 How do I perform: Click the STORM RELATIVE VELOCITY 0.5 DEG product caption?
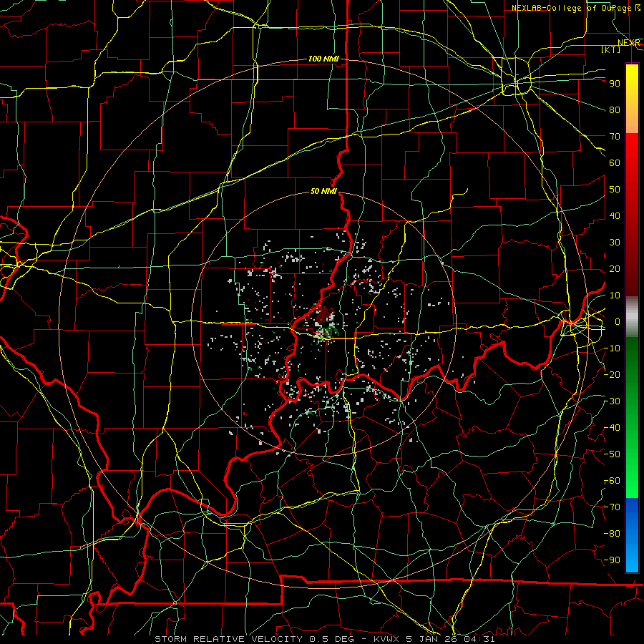(x=258, y=639)
